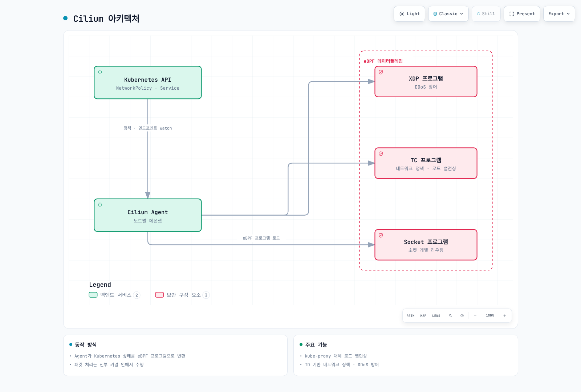Viewport: 581px width, 392px height.
Task: Open the Classic style dropdown
Action: [x=448, y=14]
